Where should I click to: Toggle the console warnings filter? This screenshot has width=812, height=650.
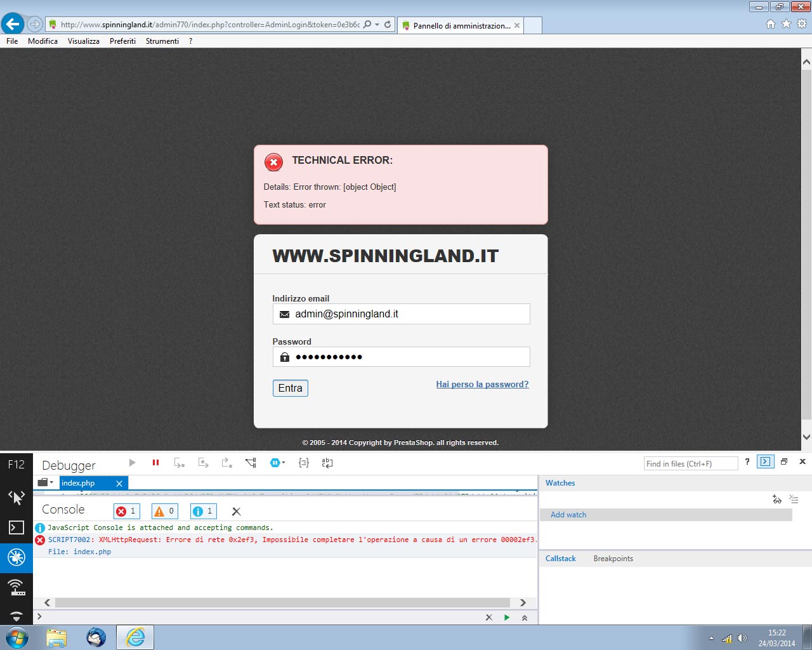[165, 511]
